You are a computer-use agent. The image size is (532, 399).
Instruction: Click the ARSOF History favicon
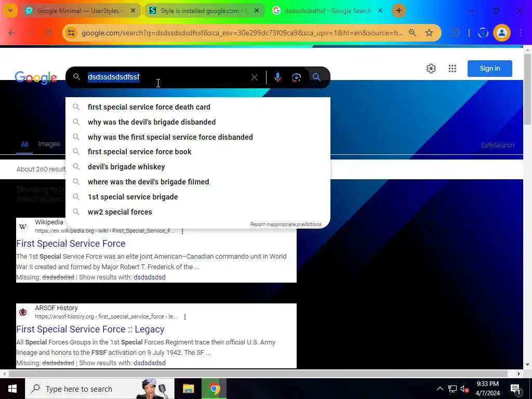point(23,312)
